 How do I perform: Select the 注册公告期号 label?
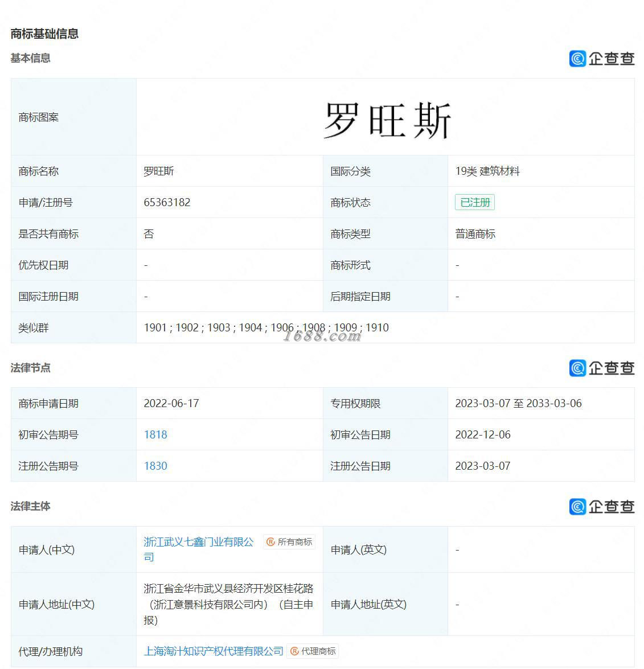[48, 466]
